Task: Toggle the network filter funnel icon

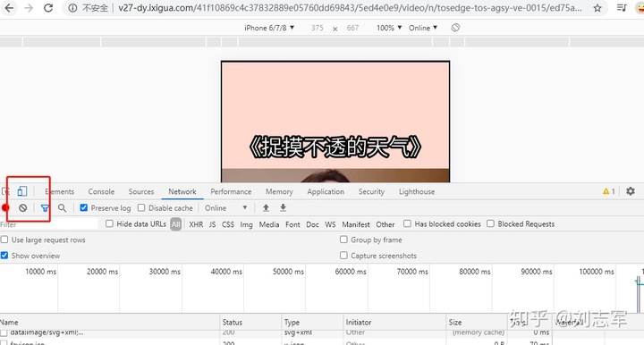Action: tap(45, 208)
